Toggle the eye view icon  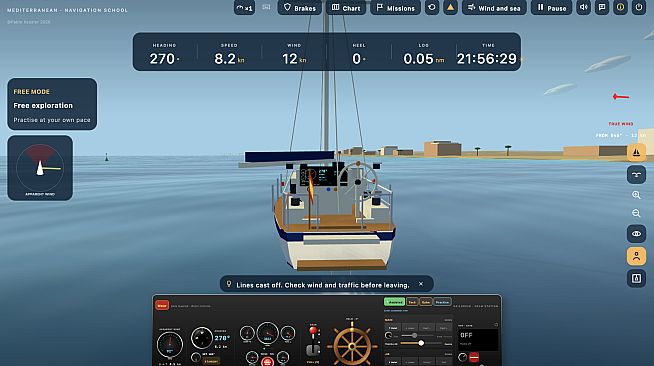(636, 234)
